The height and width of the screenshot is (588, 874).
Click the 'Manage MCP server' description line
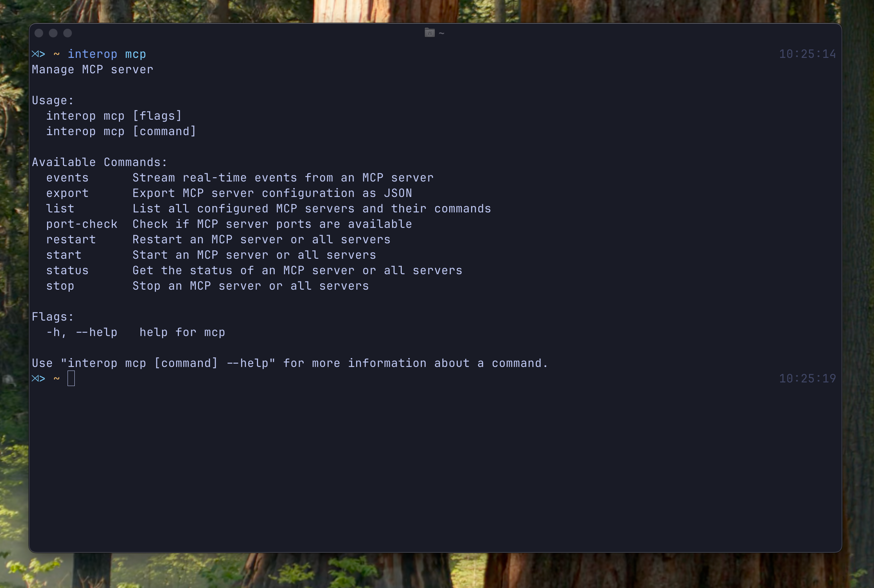tap(93, 70)
